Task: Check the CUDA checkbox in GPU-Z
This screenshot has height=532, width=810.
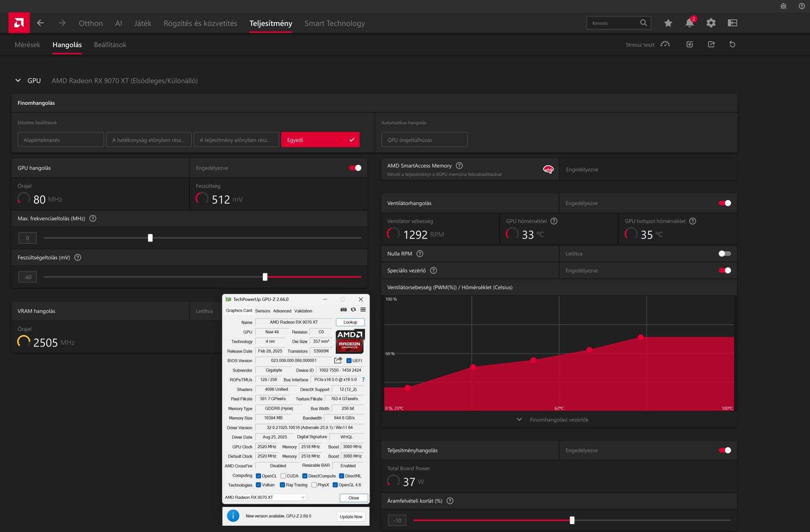Action: click(283, 476)
